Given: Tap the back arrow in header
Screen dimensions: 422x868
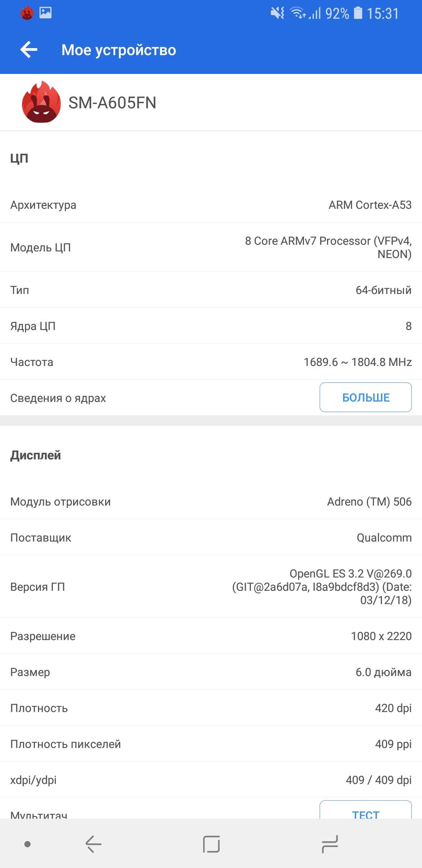Looking at the screenshot, I should pyautogui.click(x=29, y=50).
